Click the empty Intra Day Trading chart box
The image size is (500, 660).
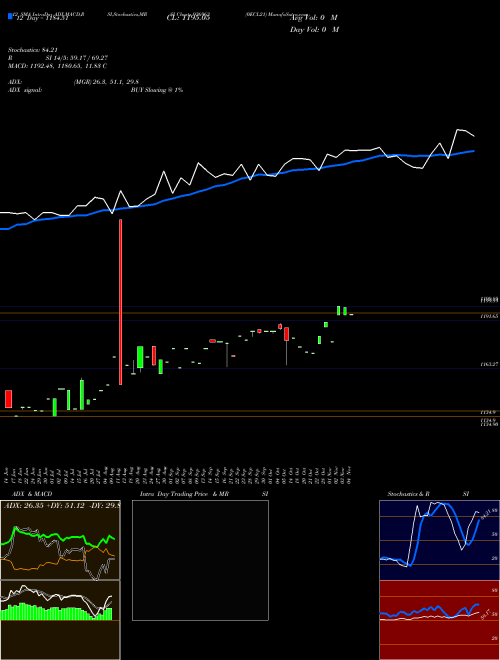[200, 560]
